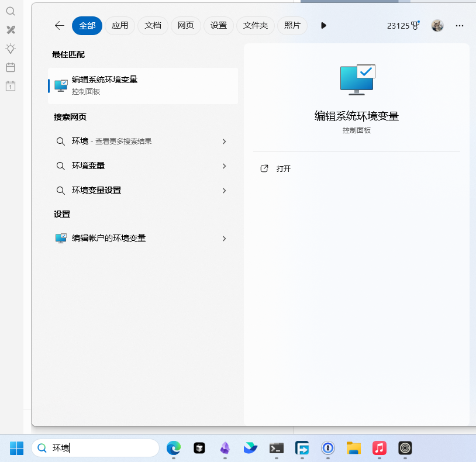This screenshot has width=476, height=462.
Task: Show more filter tabs with play arrow
Action: pos(323,26)
